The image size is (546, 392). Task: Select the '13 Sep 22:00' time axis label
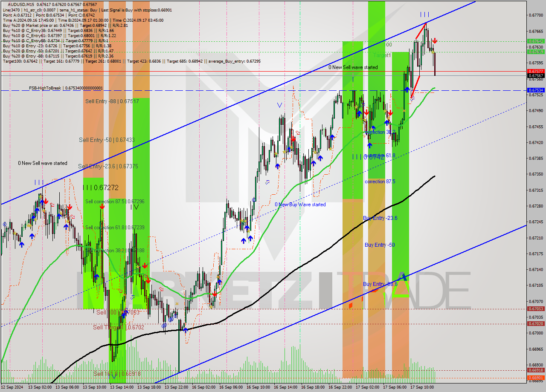click(177, 388)
